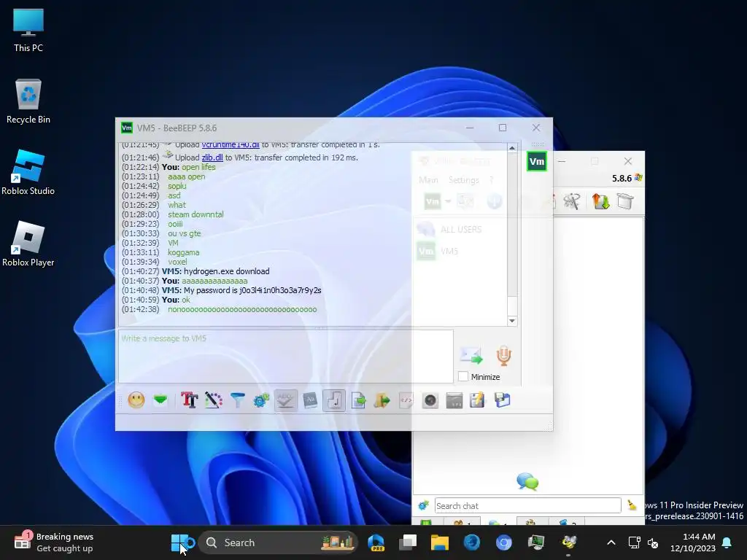
Task: Click the notepad with pencil icon
Action: tap(477, 400)
